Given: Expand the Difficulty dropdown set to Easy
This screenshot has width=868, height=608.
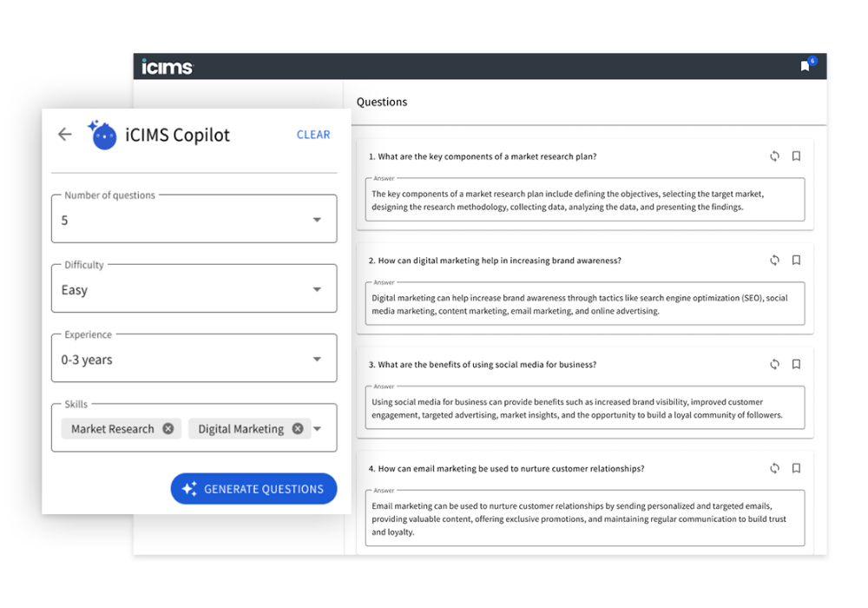Looking at the screenshot, I should [x=317, y=290].
